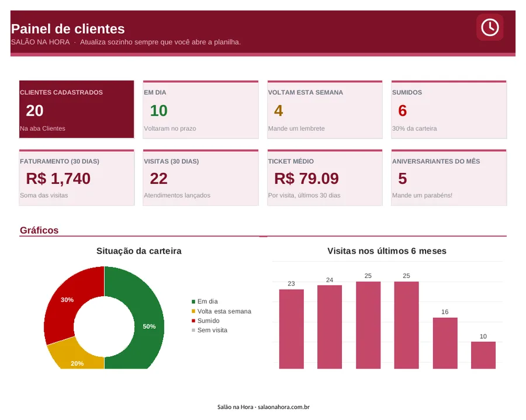Click the 'Sem visita' legend label
This screenshot has height=420, width=526.
[x=212, y=330]
